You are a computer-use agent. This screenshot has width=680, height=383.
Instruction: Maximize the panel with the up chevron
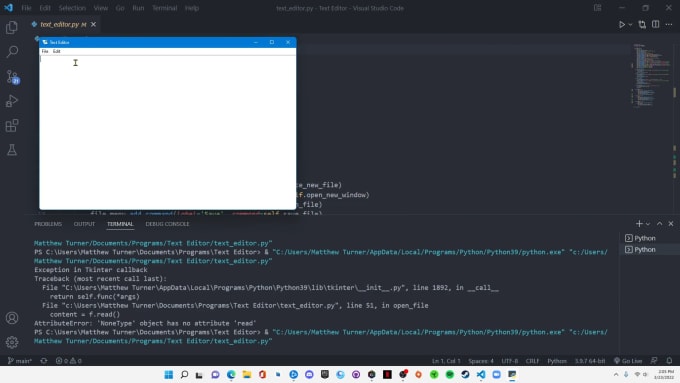659,224
